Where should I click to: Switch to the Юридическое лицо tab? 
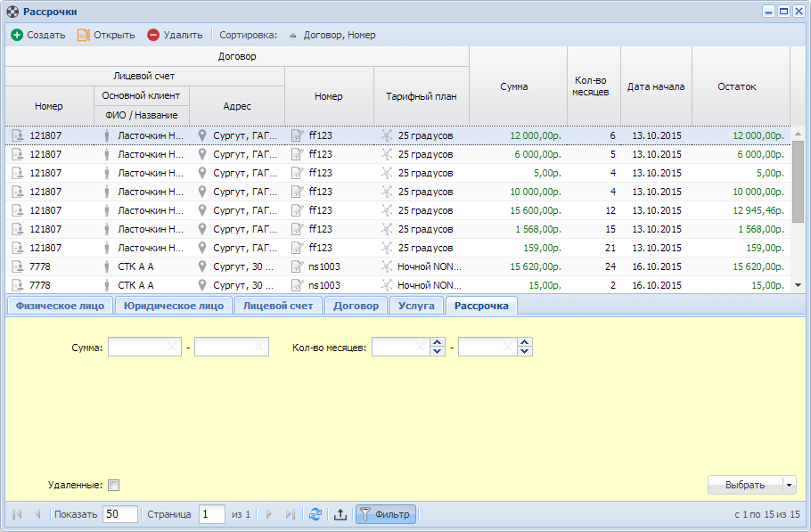click(173, 306)
